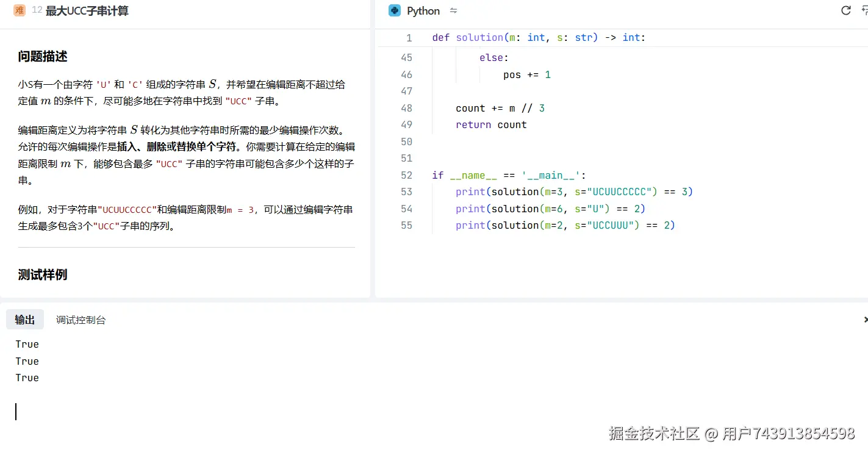
Task: Reset code with the refresh icon
Action: click(x=846, y=10)
